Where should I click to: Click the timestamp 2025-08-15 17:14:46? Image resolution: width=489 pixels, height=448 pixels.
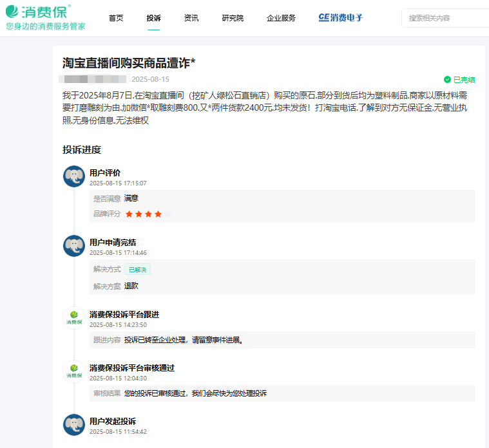pos(118,253)
